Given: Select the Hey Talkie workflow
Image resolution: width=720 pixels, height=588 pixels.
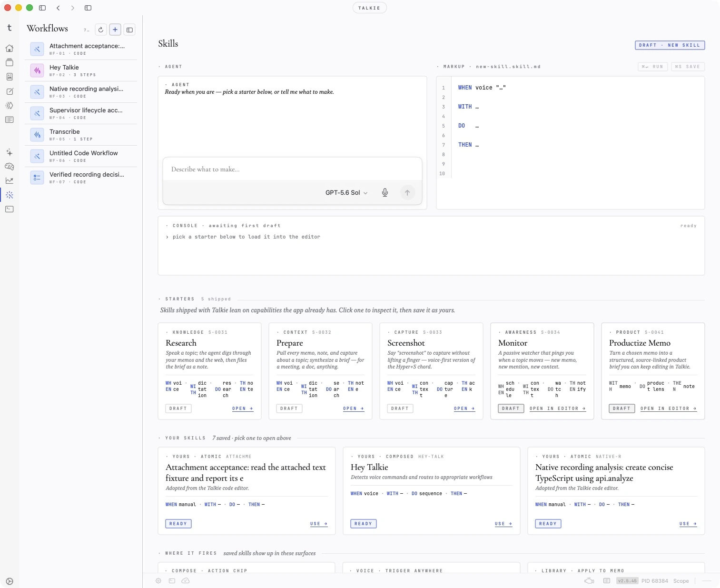Looking at the screenshot, I should 81,70.
